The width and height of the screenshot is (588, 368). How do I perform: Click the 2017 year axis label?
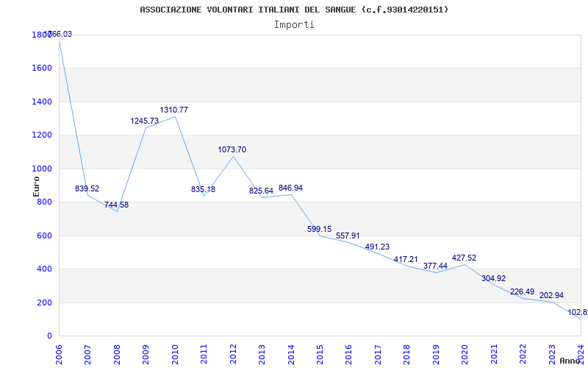coord(378,353)
